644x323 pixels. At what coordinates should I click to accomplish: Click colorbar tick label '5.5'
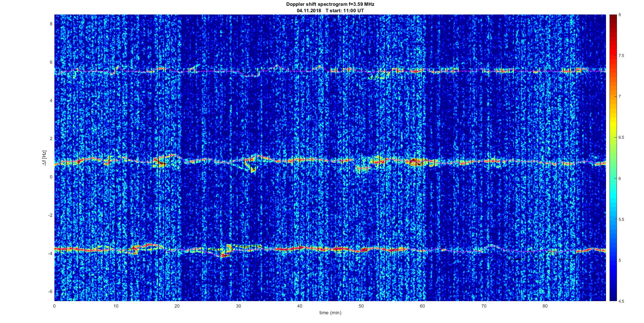621,220
